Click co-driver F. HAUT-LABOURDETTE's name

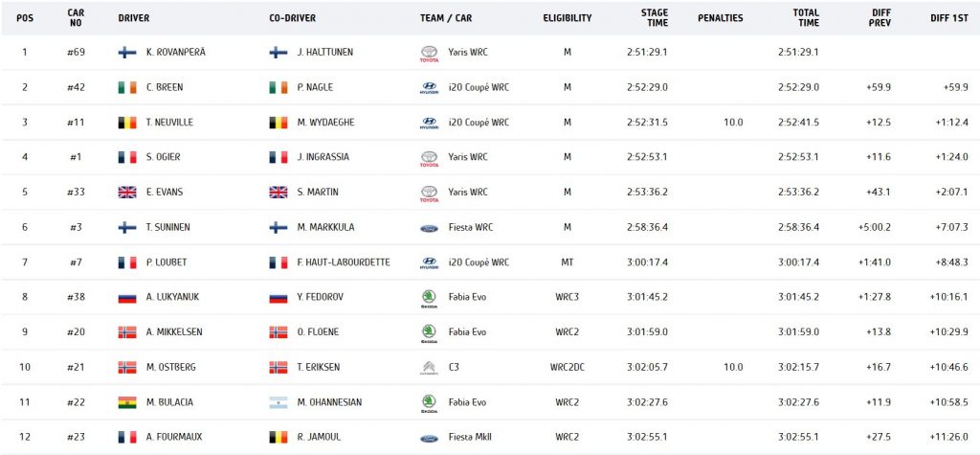344,262
